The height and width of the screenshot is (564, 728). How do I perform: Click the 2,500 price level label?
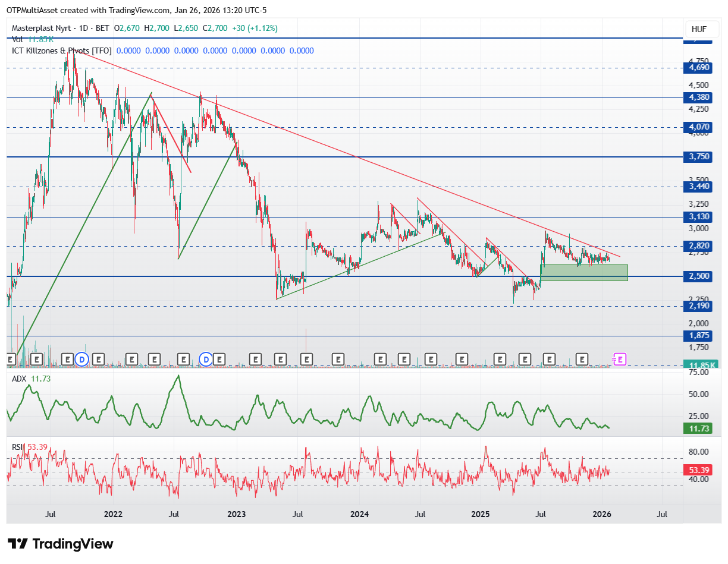tap(699, 276)
